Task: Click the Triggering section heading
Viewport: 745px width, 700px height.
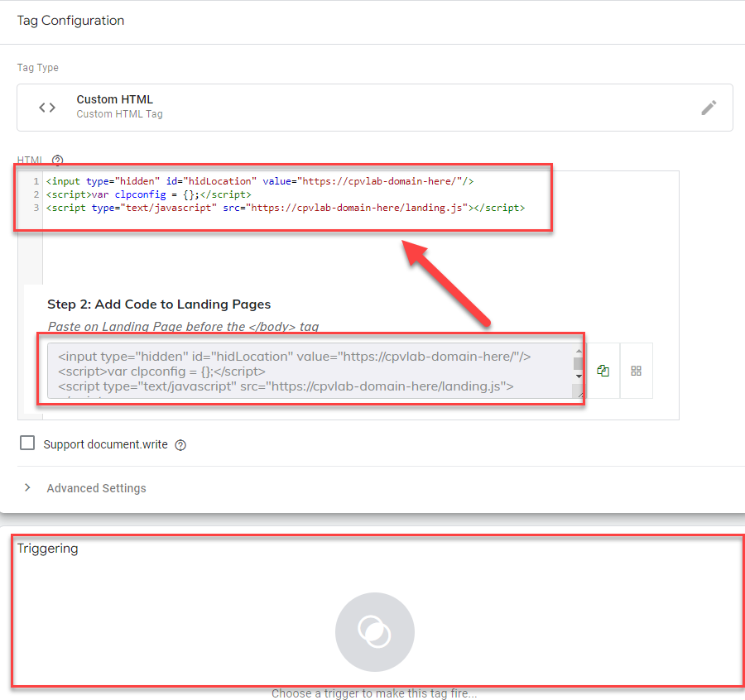Action: 47,549
